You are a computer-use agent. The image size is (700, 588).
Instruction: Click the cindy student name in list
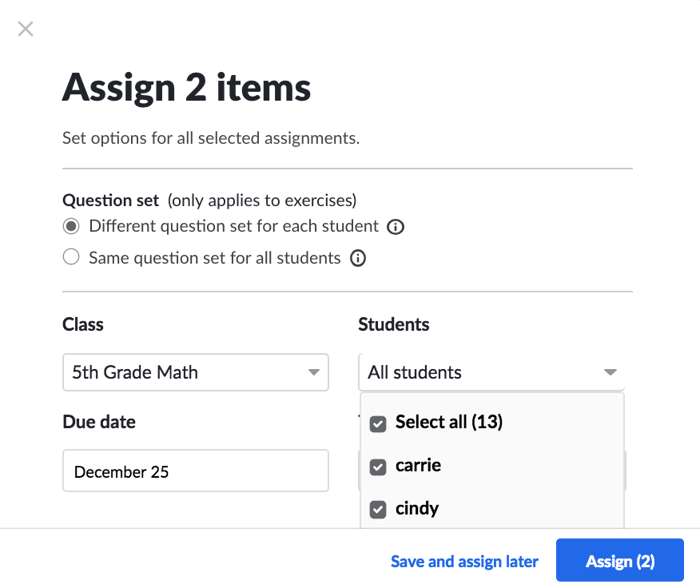pos(416,508)
